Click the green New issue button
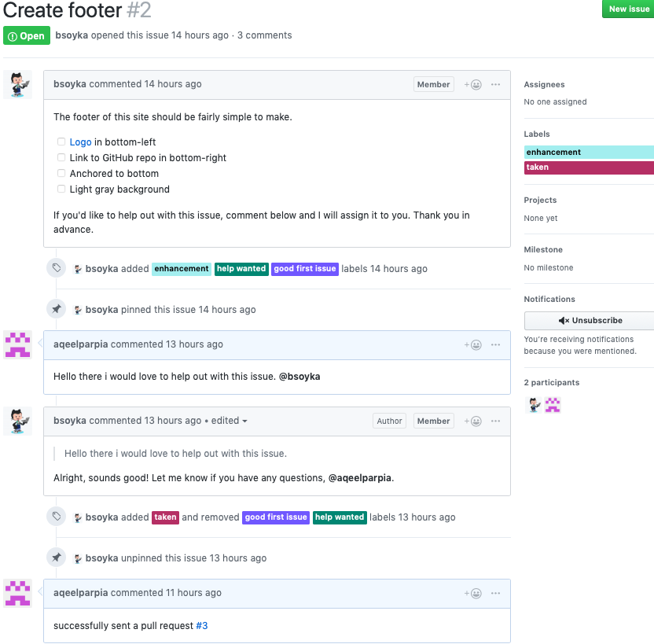The height and width of the screenshot is (644, 654). coord(628,9)
